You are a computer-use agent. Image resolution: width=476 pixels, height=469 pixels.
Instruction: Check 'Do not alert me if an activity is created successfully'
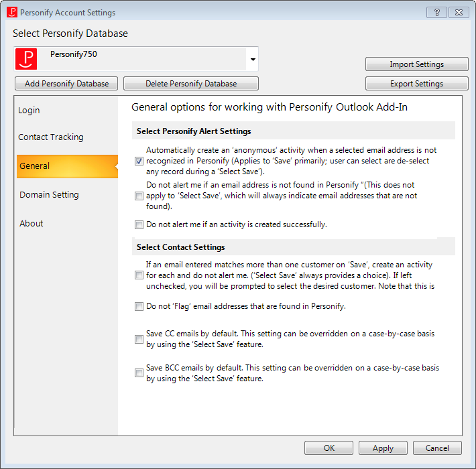pos(139,225)
